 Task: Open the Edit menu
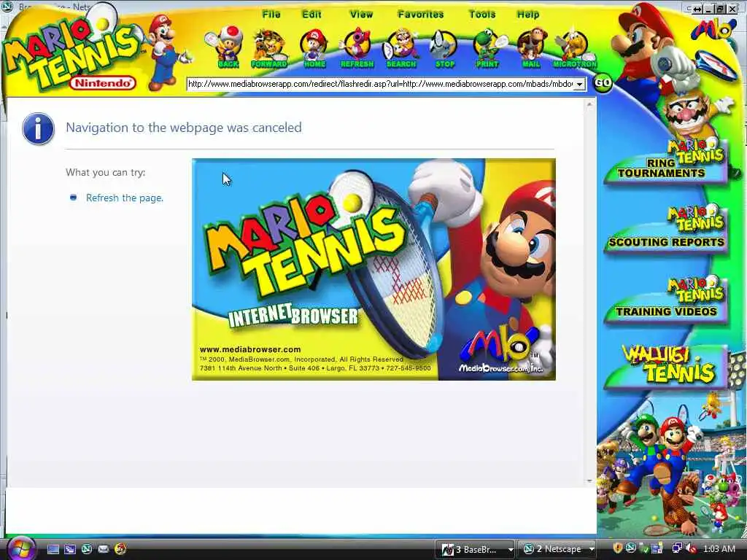pyautogui.click(x=311, y=15)
